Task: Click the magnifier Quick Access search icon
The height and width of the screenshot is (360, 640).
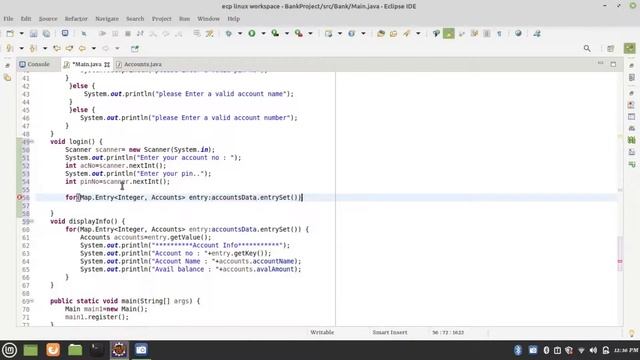Action: click(x=587, y=49)
